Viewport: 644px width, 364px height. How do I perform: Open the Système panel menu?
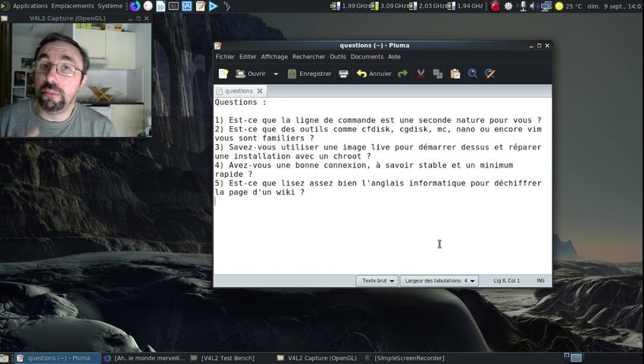110,6
